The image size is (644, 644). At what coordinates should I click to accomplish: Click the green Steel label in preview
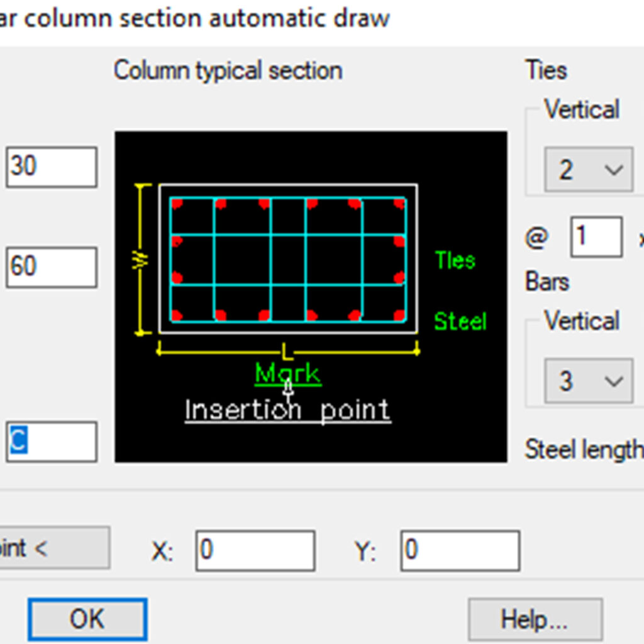[460, 322]
